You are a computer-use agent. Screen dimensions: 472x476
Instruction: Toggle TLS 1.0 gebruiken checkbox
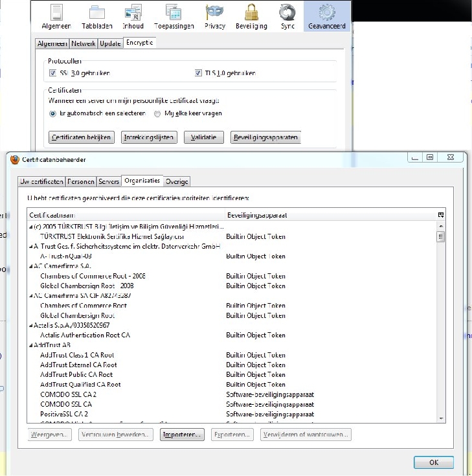[198, 73]
